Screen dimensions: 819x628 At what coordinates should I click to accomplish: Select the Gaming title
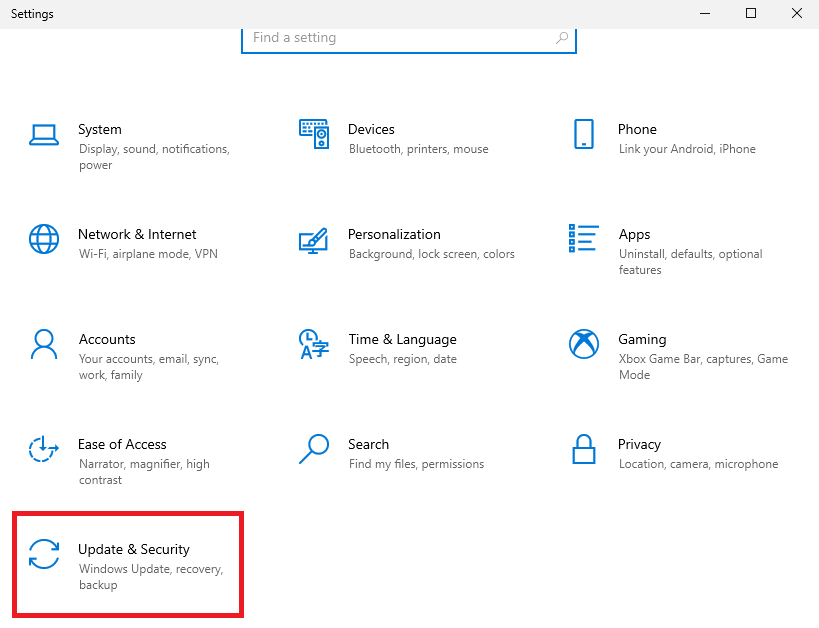point(642,340)
